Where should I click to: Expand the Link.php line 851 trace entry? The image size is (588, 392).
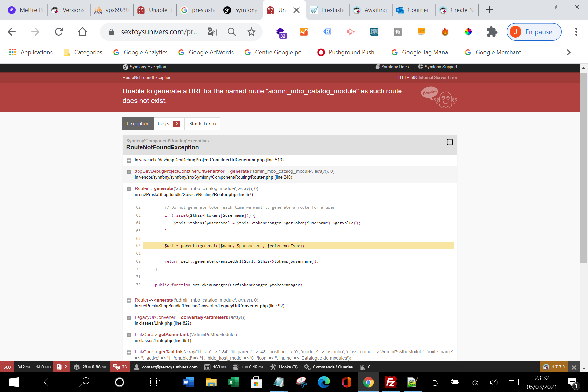pyautogui.click(x=129, y=335)
